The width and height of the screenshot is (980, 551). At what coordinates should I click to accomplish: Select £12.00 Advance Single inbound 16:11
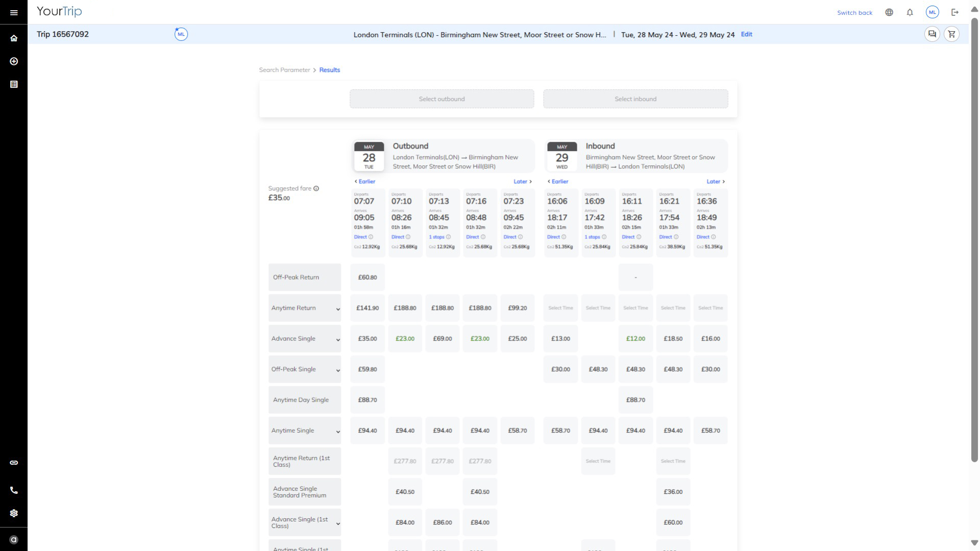click(x=635, y=339)
